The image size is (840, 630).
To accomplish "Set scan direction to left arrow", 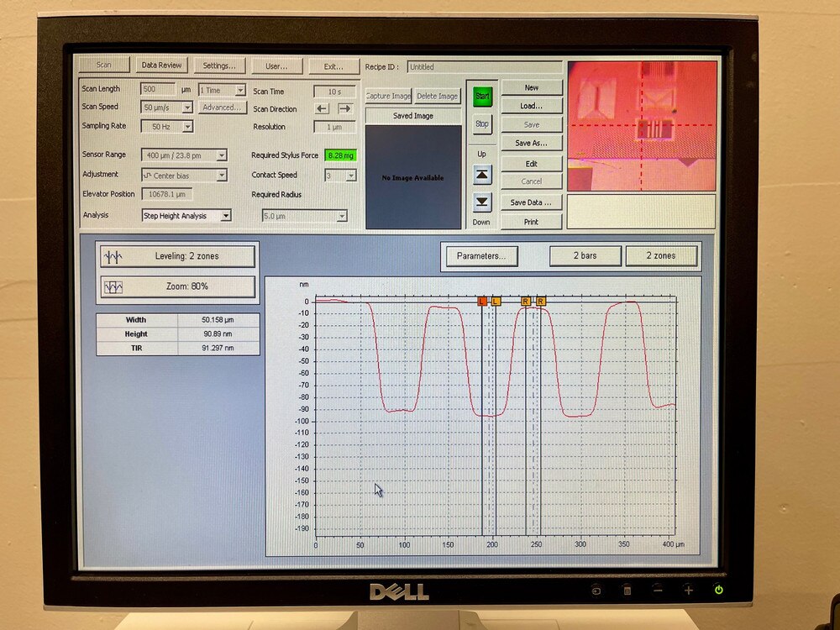I will [x=322, y=108].
